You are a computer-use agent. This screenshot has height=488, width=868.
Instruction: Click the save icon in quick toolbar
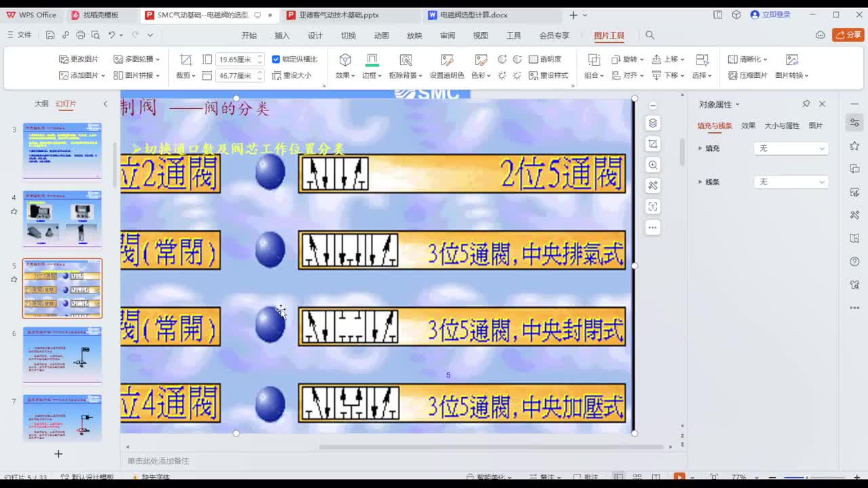click(50, 35)
